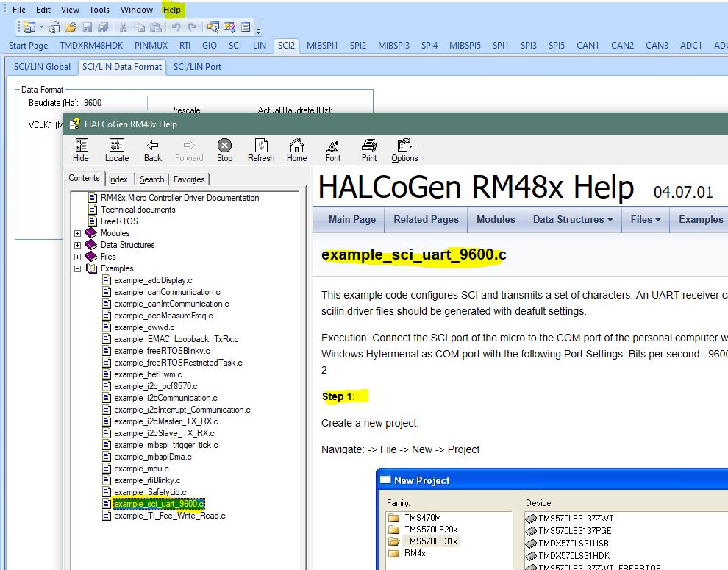Screen dimensions: 728x570
Task: Click the Undo arrow icon
Action: tap(176, 27)
